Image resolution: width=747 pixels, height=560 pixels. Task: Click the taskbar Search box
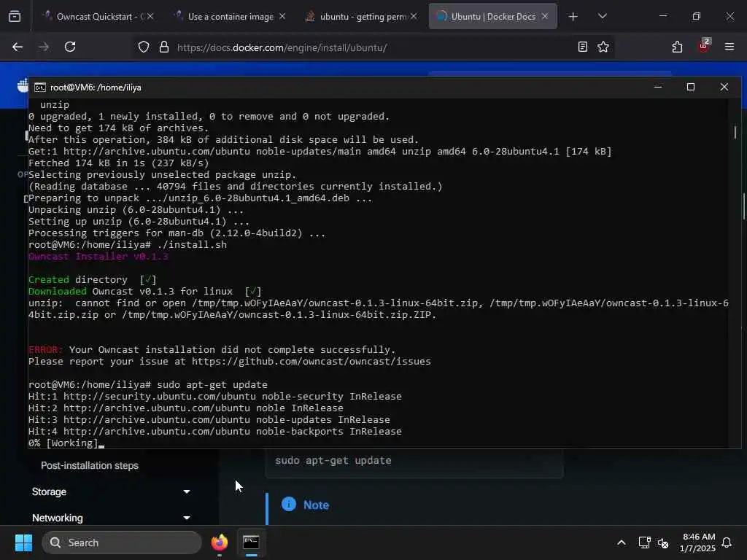point(122,542)
